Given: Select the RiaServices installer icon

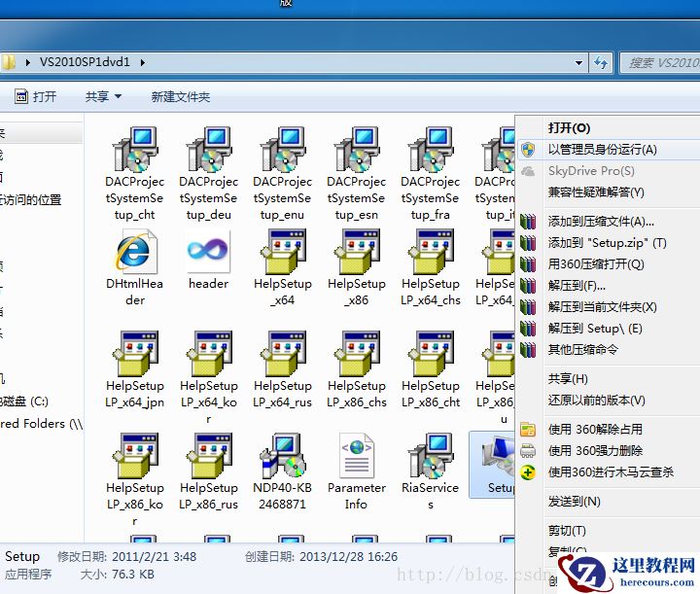Looking at the screenshot, I should [x=431, y=456].
